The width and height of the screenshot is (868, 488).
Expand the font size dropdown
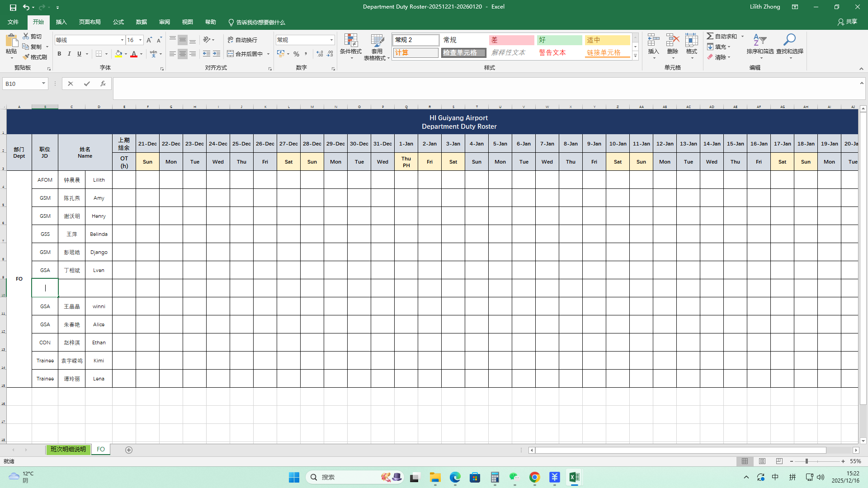140,40
